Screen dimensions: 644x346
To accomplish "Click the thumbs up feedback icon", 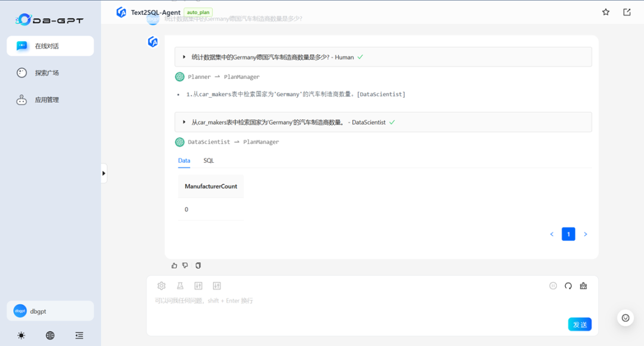I will click(x=174, y=265).
